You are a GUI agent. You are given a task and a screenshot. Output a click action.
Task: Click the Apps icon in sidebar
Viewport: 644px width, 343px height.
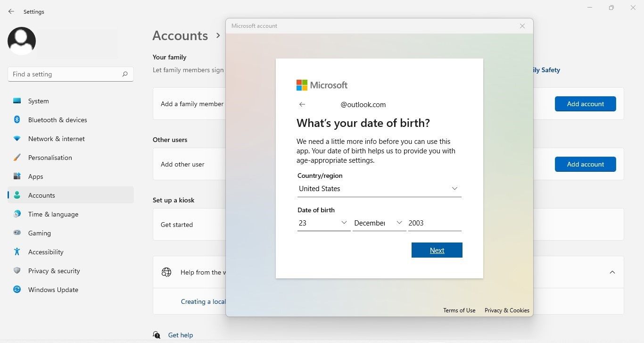(x=17, y=176)
